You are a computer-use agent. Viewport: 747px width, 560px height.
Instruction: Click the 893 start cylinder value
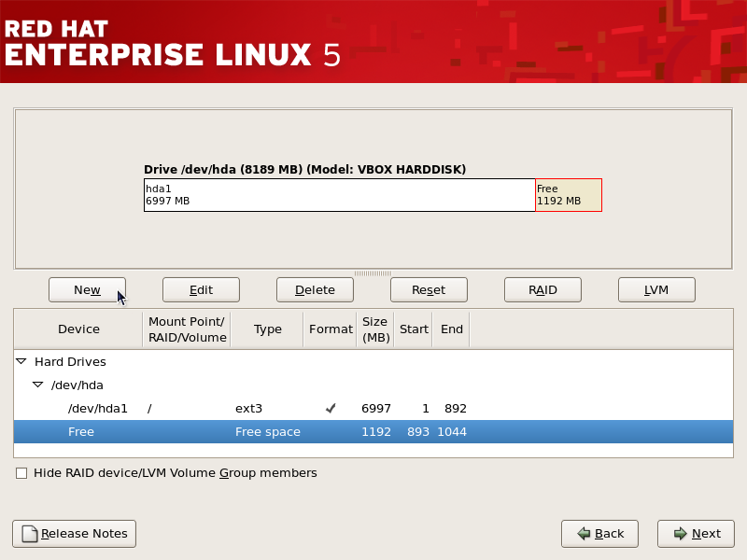click(418, 432)
